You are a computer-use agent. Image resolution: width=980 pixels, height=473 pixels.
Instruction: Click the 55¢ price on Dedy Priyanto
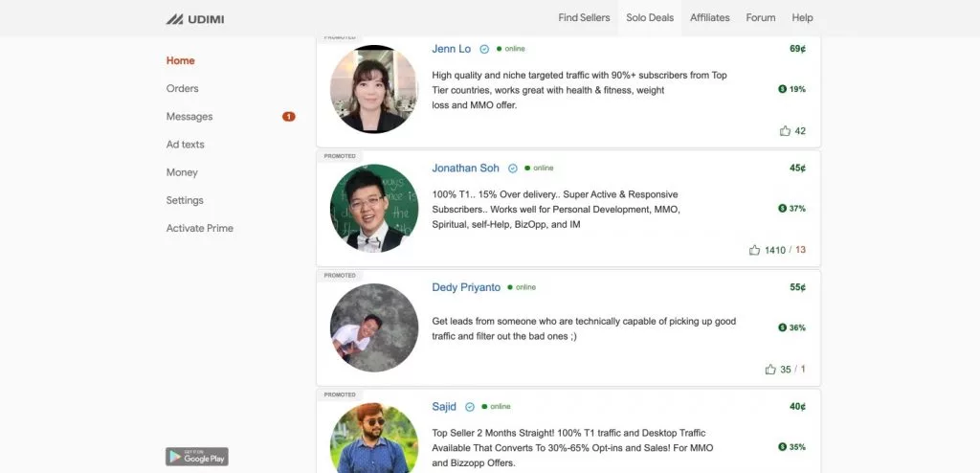797,287
